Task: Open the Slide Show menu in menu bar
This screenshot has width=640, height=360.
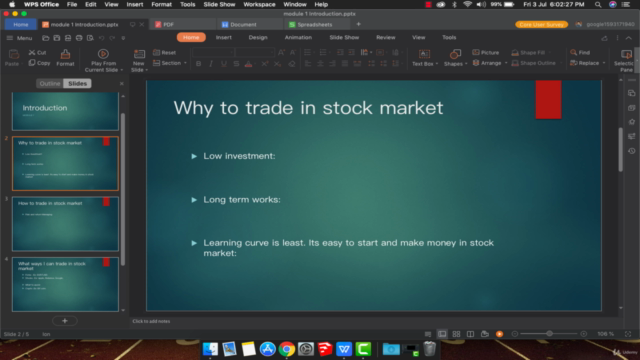Action: pyautogui.click(x=219, y=4)
